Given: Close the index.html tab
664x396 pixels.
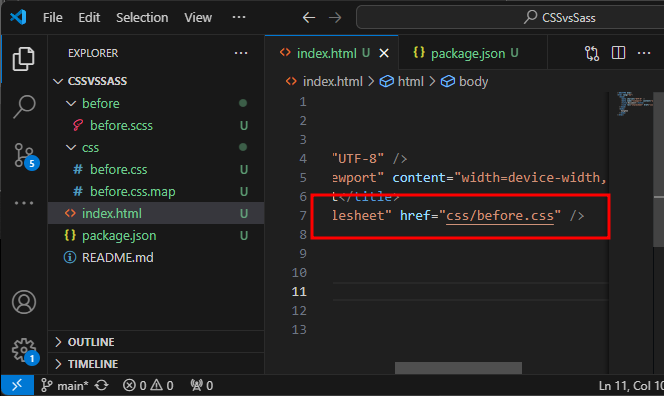Looking at the screenshot, I should (x=384, y=53).
